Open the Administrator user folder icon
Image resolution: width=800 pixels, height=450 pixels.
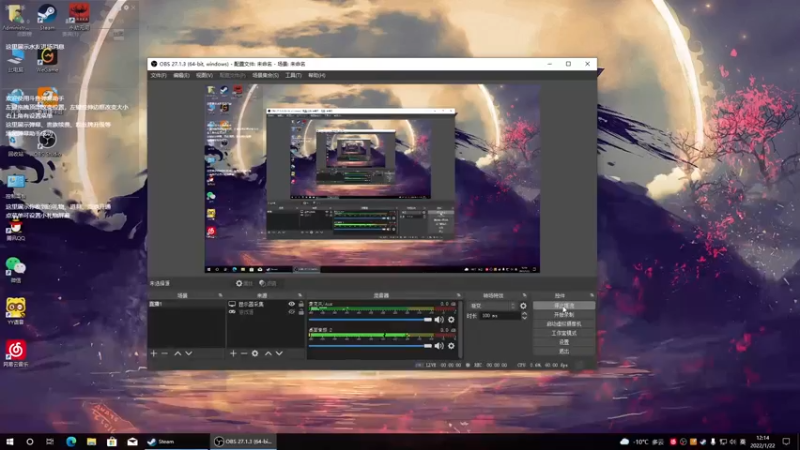pyautogui.click(x=16, y=17)
